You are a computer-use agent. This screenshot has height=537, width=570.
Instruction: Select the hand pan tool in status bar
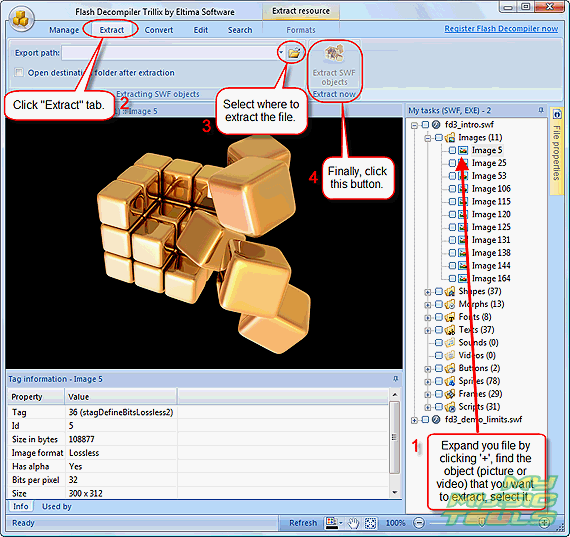352,523
